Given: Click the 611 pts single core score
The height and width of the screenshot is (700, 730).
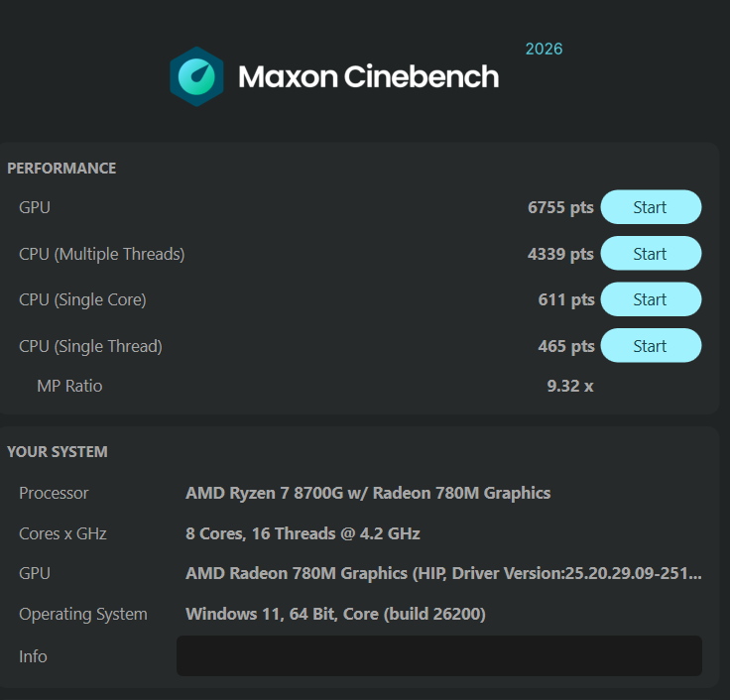Looking at the screenshot, I should 566,299.
